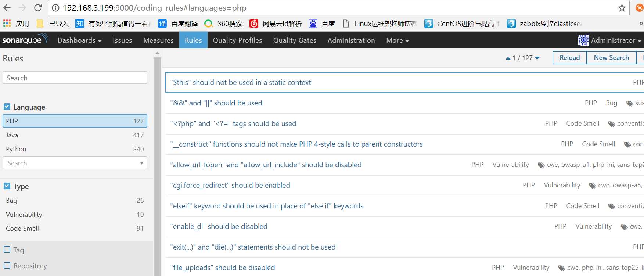Click the SonarQube logo
The image size is (644, 276).
[x=25, y=39]
